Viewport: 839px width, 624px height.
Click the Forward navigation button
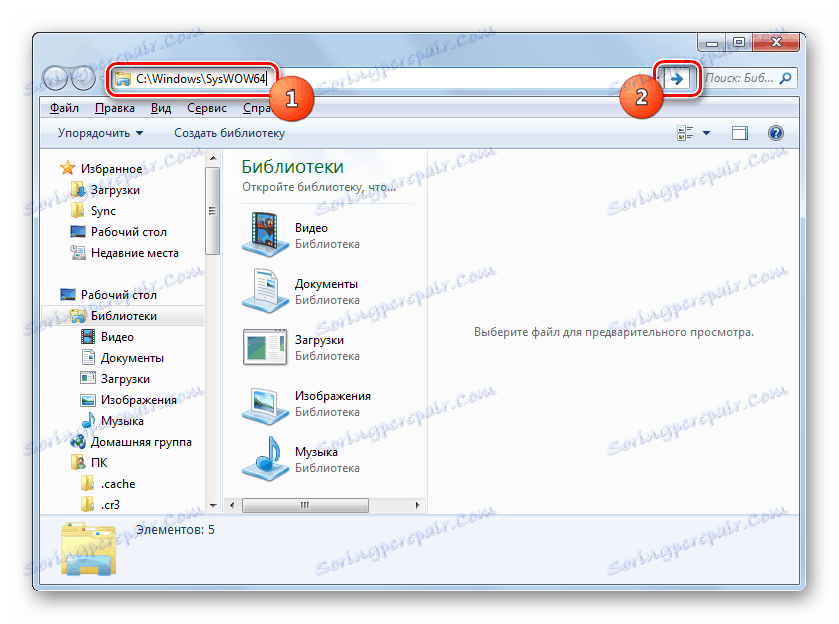pos(83,79)
